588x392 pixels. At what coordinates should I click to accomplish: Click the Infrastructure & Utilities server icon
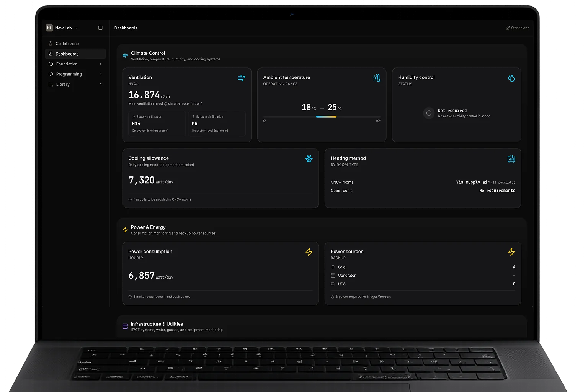pos(125,327)
